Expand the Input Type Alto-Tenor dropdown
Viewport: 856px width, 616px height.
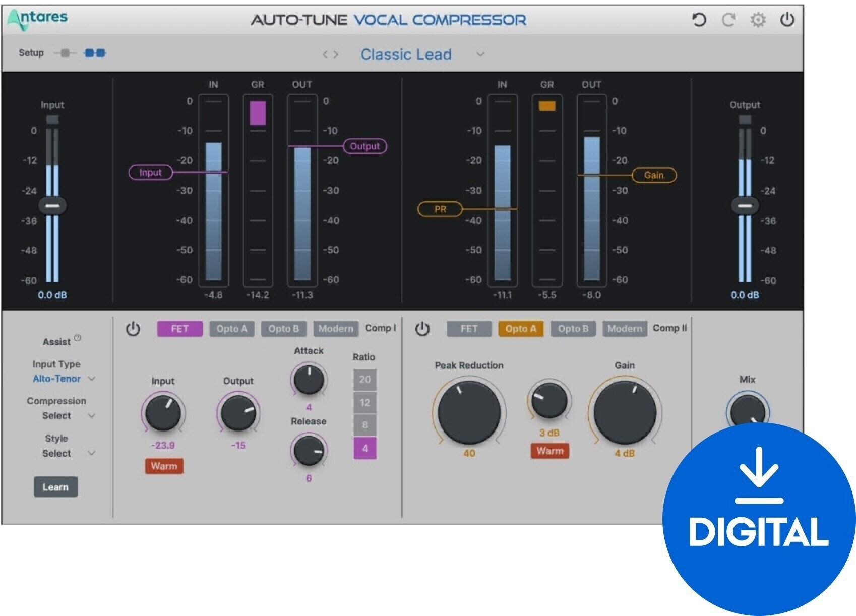coord(91,379)
